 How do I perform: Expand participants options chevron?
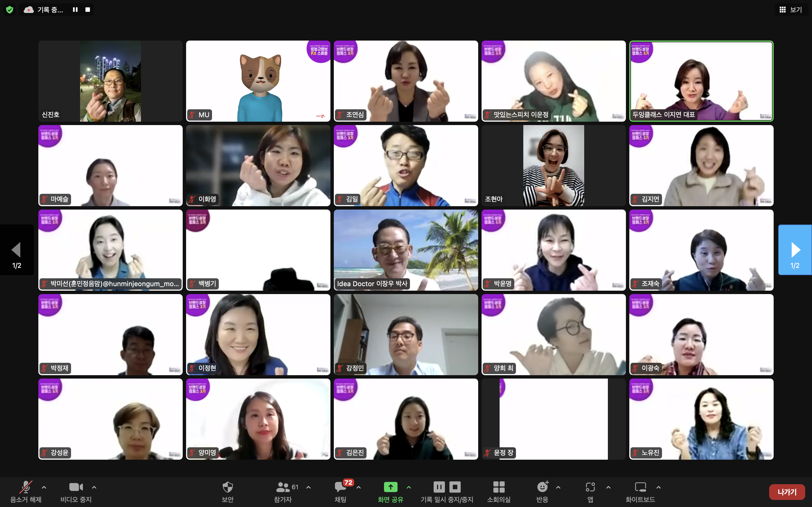[308, 487]
